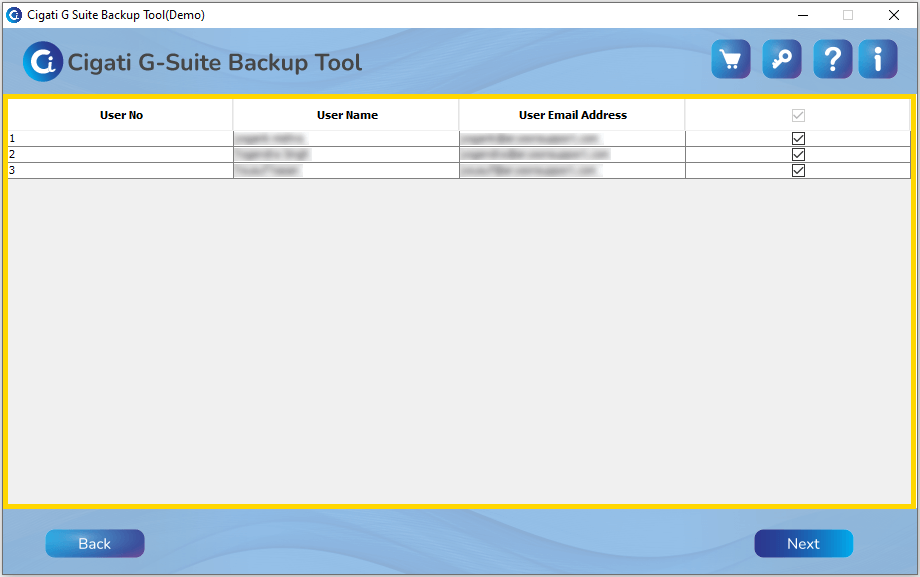Click the User No column header
This screenshot has width=920, height=577.
click(121, 115)
